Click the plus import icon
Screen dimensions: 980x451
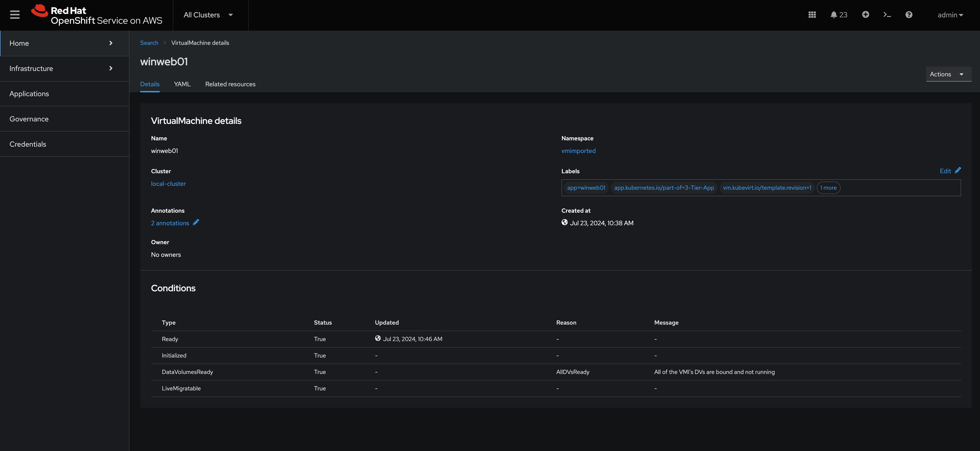pos(865,14)
